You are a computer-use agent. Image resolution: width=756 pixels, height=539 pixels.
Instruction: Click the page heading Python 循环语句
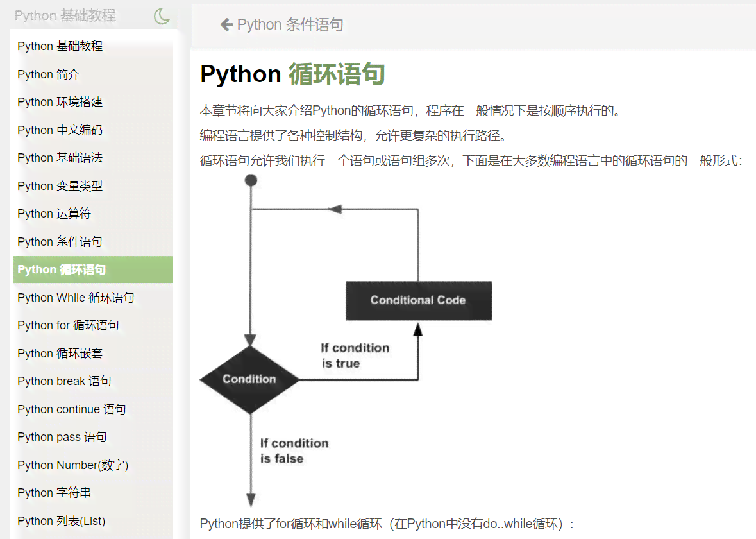point(292,74)
